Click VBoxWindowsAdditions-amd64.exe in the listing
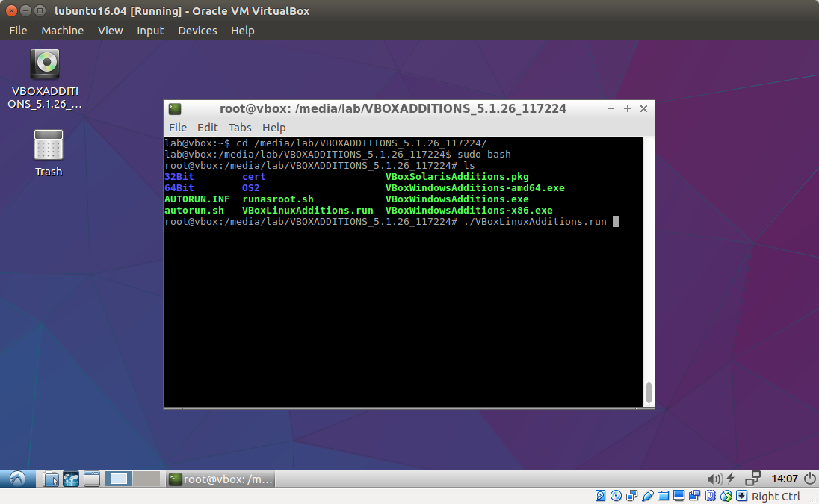The image size is (819, 504). [475, 188]
